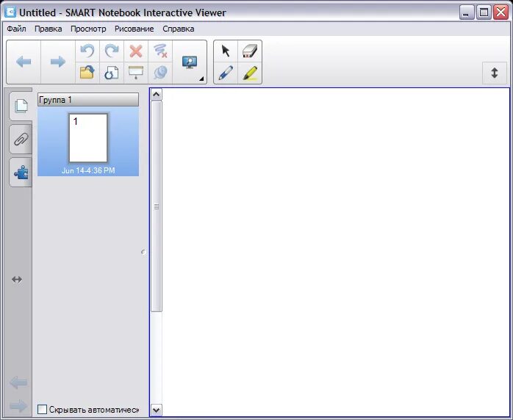This screenshot has width=513, height=420.
Task: Select the Eraser tool
Action: 250,51
